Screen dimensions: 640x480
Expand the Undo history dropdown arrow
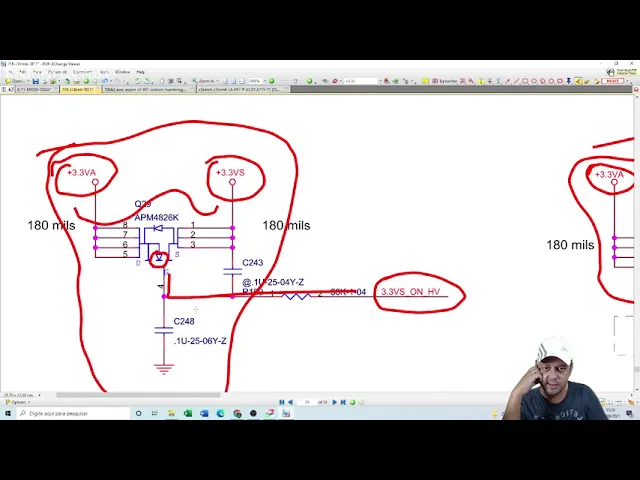point(111,81)
